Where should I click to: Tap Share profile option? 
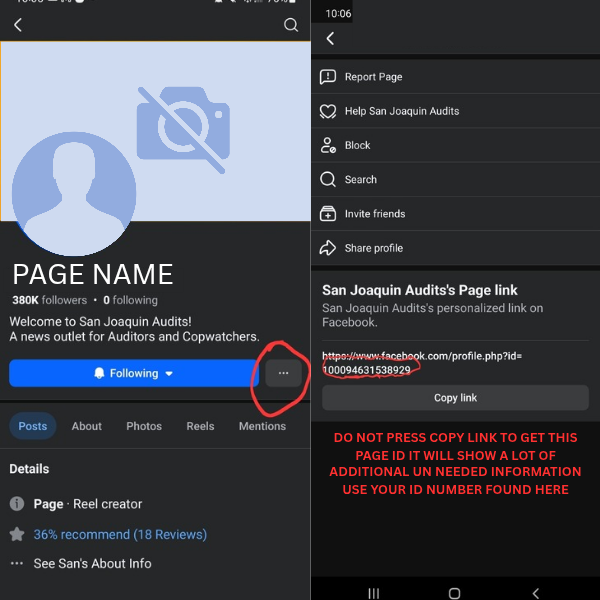(x=373, y=248)
